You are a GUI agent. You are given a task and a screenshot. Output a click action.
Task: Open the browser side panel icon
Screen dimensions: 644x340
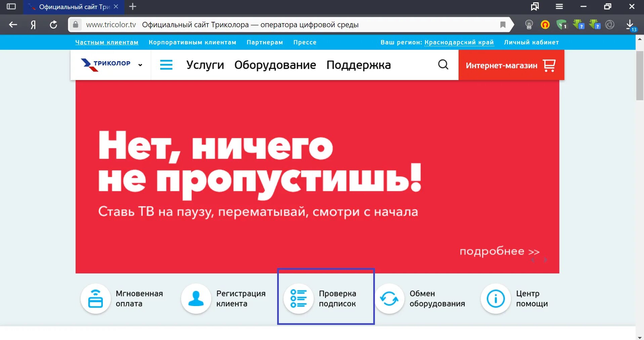(11, 6)
